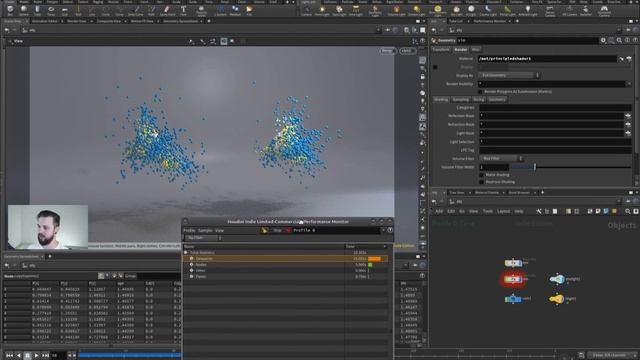Open material chooser next to Material field
The image size is (640, 360).
[x=629, y=59]
